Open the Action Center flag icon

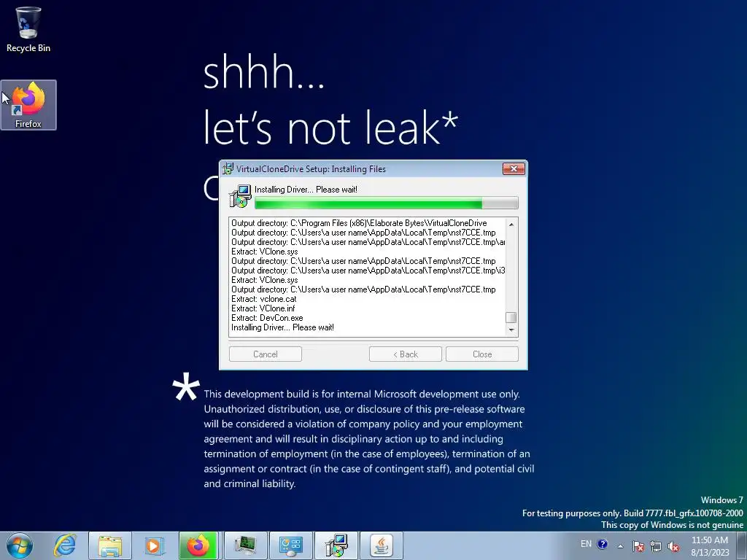(x=638, y=546)
